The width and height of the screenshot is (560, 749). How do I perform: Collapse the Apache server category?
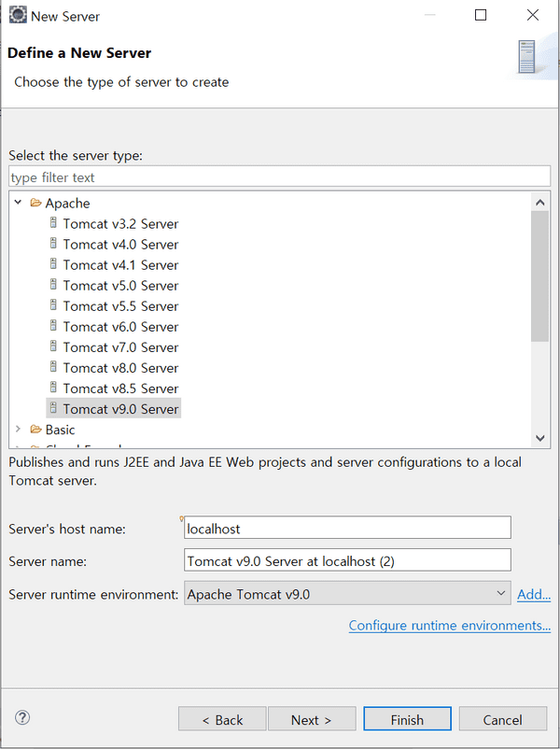tap(17, 203)
